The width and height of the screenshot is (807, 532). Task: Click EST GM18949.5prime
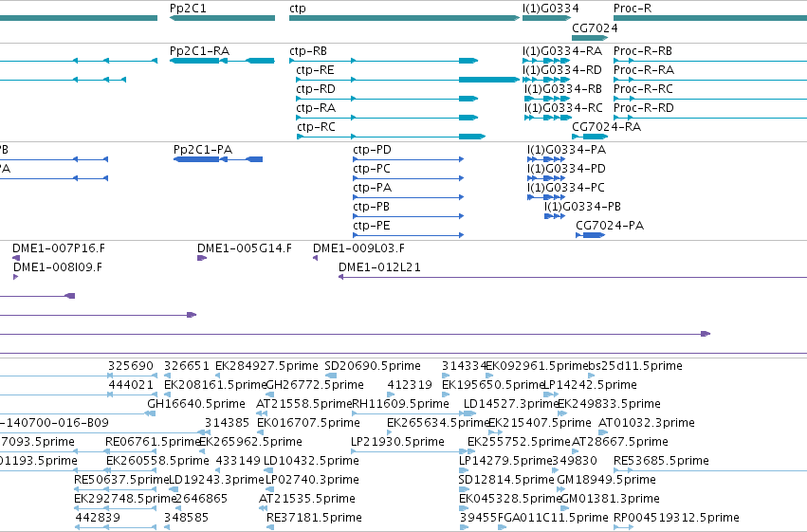pyautogui.click(x=562, y=490)
